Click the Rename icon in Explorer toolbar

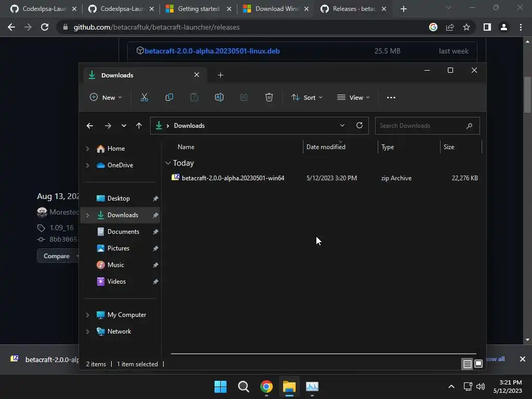219,97
